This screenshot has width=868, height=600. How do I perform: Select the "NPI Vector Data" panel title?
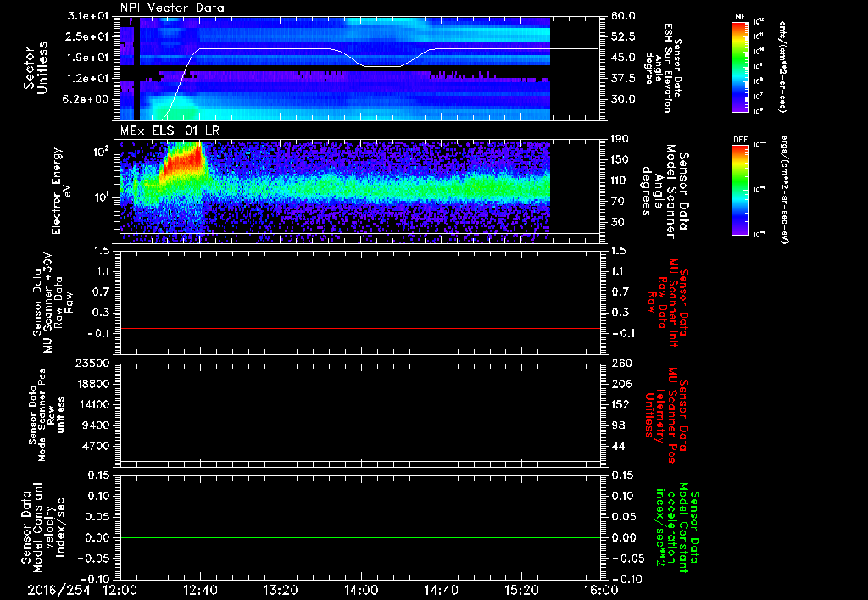pos(172,8)
